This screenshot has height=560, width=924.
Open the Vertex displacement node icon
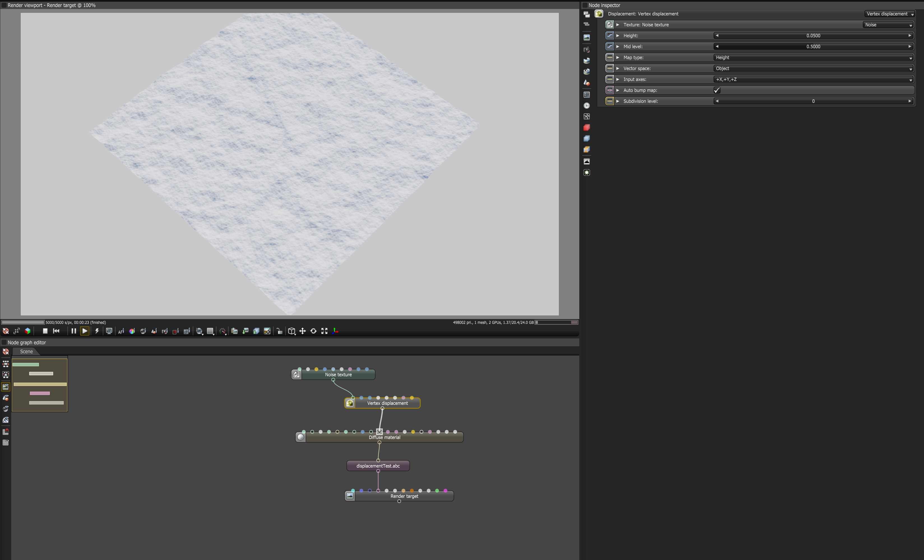click(x=350, y=403)
